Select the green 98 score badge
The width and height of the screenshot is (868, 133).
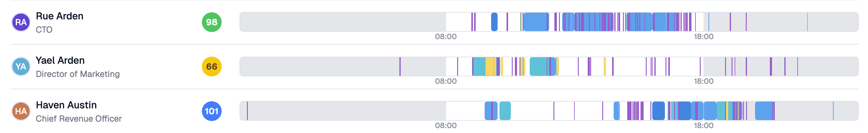(x=212, y=22)
